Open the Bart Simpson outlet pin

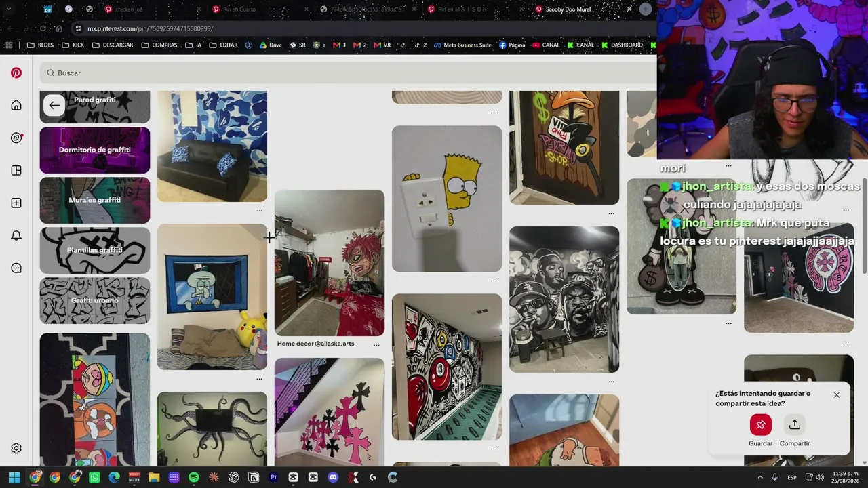[x=447, y=199]
